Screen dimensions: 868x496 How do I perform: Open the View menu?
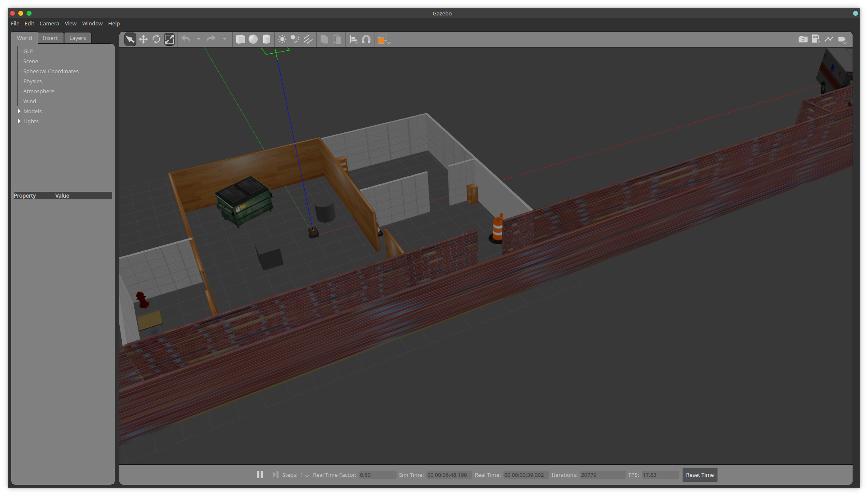70,23
